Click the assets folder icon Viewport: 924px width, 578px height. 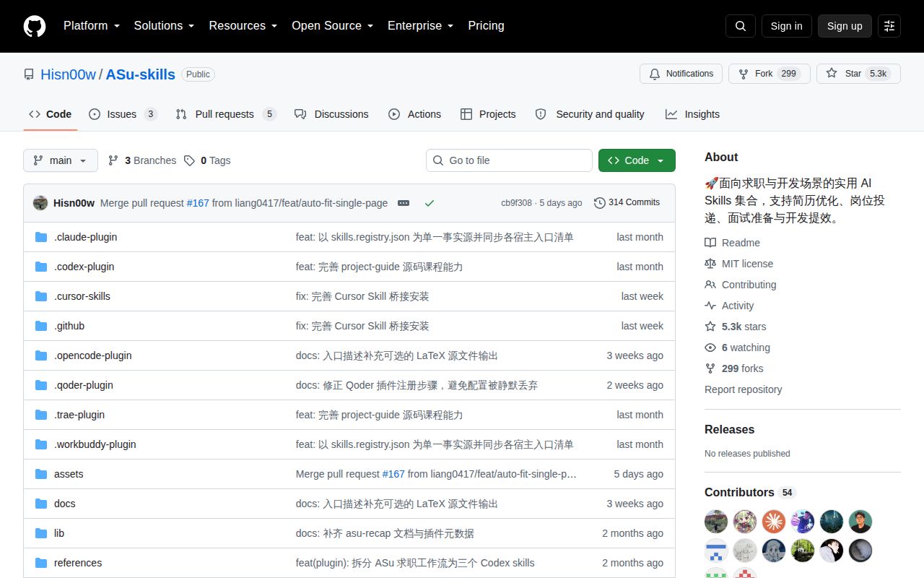click(41, 474)
